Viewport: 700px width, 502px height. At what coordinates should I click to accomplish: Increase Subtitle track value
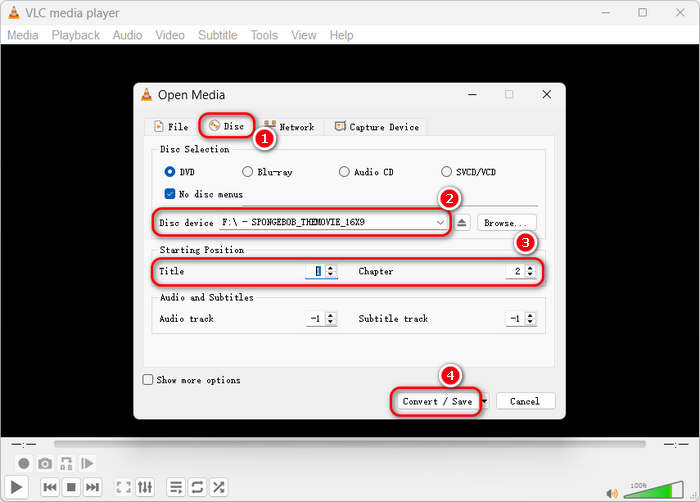[x=530, y=315]
